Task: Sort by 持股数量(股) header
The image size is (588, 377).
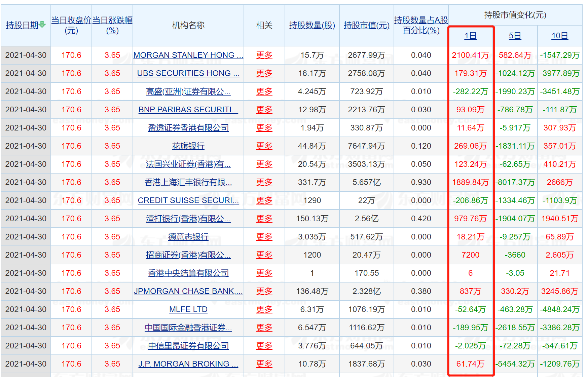Action: click(x=312, y=25)
